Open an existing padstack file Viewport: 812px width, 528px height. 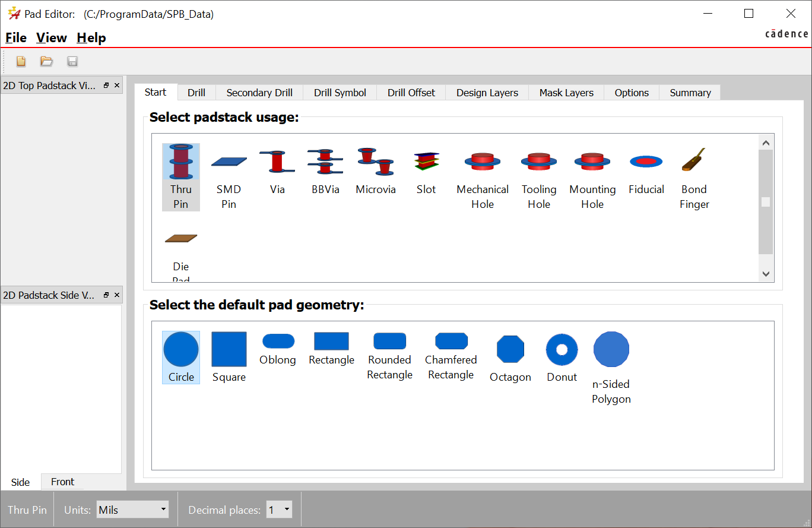tap(46, 61)
